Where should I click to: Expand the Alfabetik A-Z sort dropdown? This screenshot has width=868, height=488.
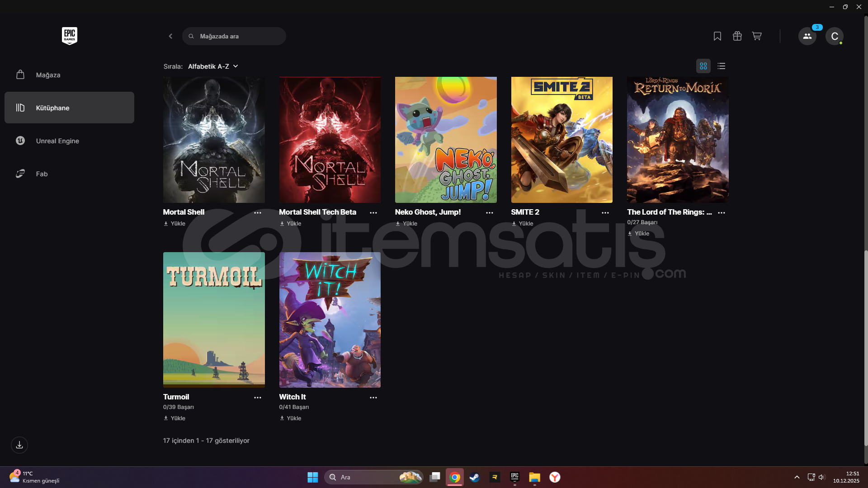(x=213, y=66)
